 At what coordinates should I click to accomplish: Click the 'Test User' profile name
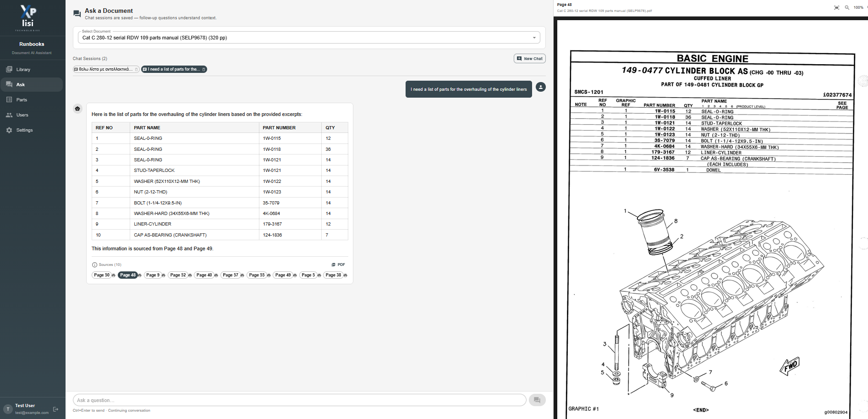click(x=25, y=406)
